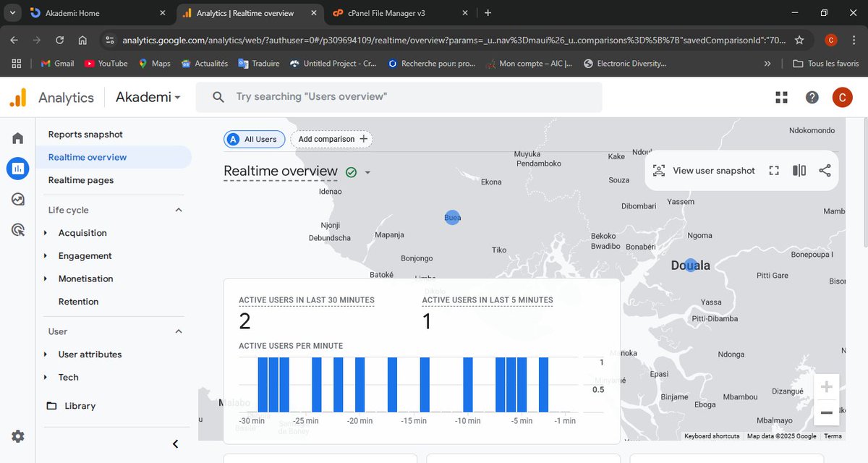Viewport: 868px width, 463px height.
Task: Open the Maps bookmark
Action: click(x=154, y=64)
